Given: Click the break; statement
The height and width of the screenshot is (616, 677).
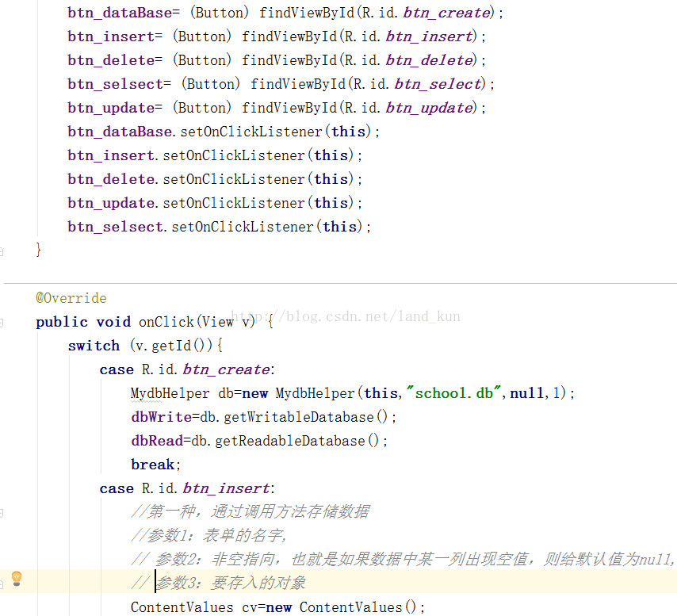Looking at the screenshot, I should click(156, 465).
